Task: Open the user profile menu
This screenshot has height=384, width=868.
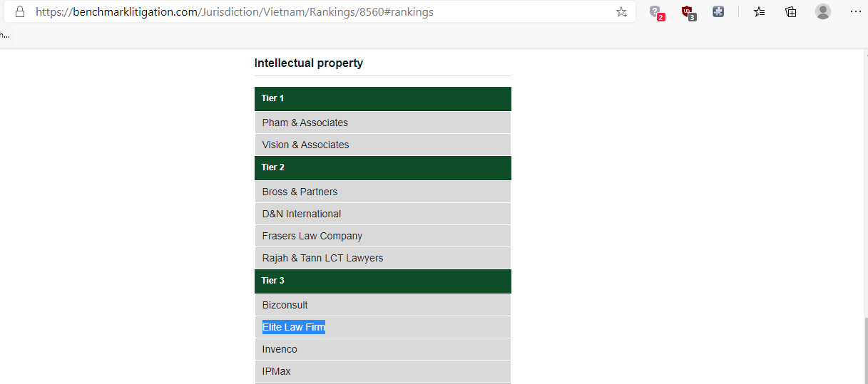Action: (x=823, y=12)
